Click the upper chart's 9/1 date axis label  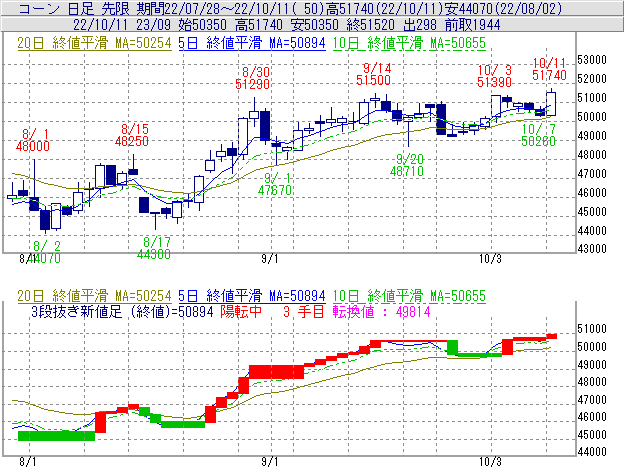[x=270, y=259]
